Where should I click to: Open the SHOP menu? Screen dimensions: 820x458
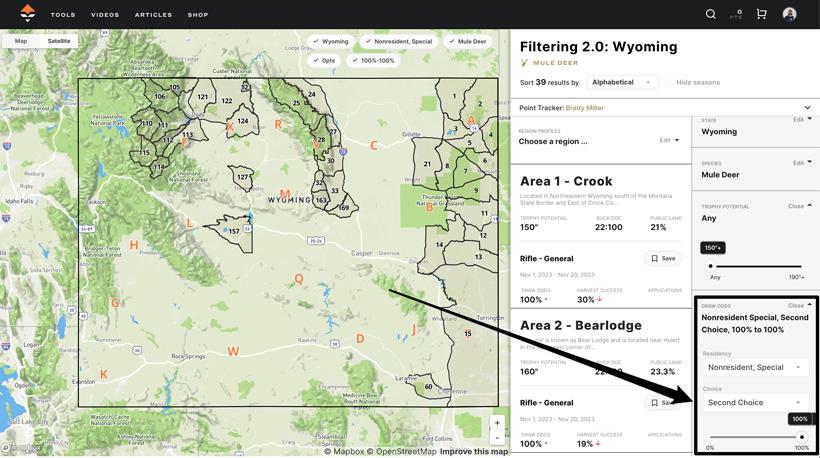coord(198,15)
